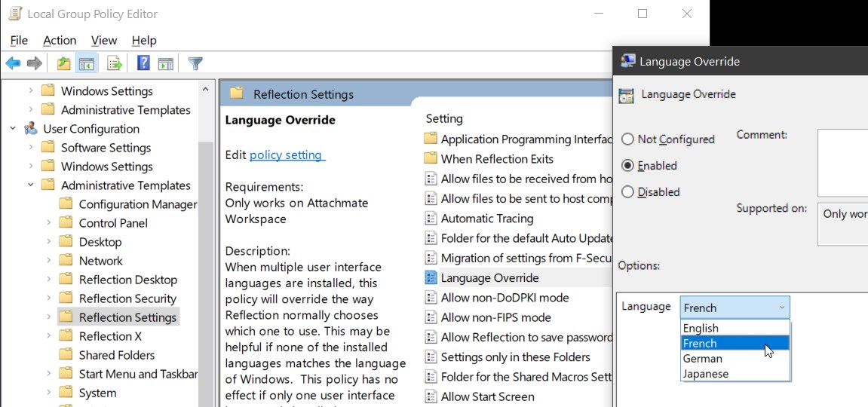Viewport: 868px width, 407px height.
Task: Open the Action menu
Action: pos(60,41)
